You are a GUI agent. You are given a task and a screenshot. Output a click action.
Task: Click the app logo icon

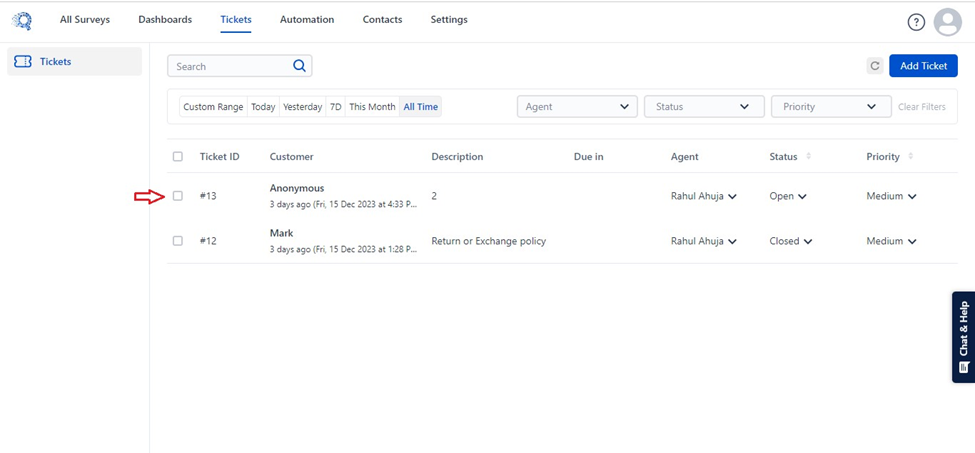(x=22, y=20)
